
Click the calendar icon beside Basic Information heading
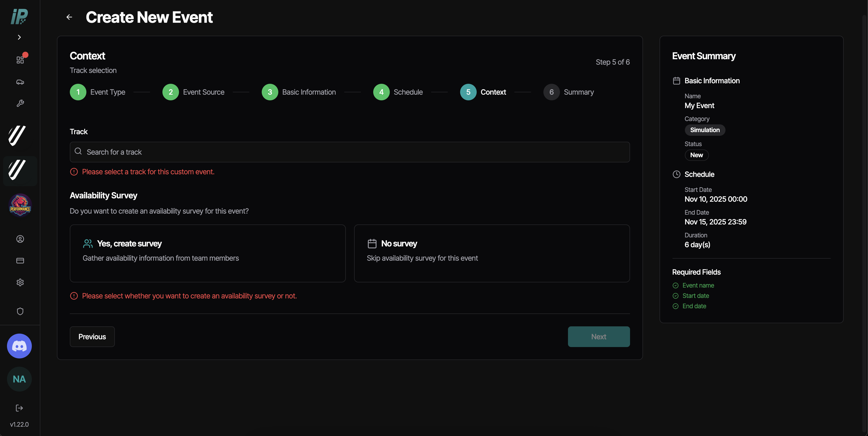(x=676, y=81)
